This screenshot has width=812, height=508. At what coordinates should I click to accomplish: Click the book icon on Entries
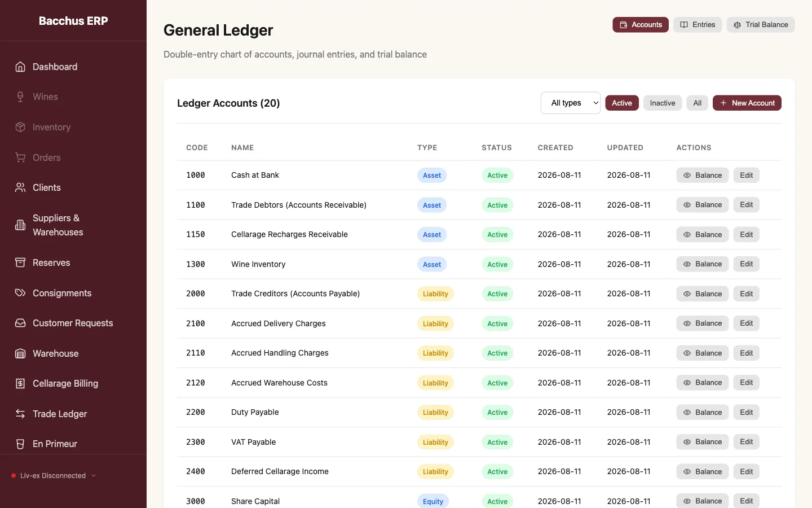684,25
